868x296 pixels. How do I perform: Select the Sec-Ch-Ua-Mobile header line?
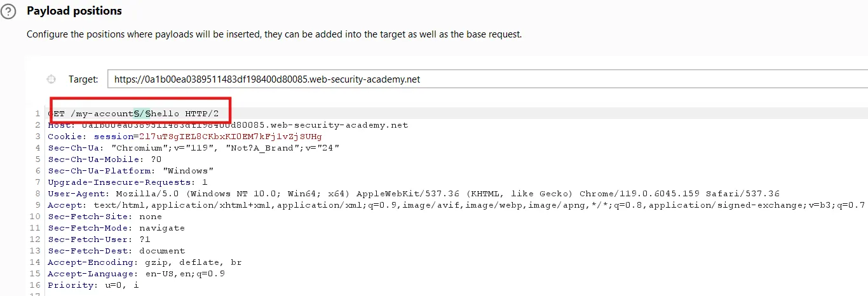coord(104,159)
